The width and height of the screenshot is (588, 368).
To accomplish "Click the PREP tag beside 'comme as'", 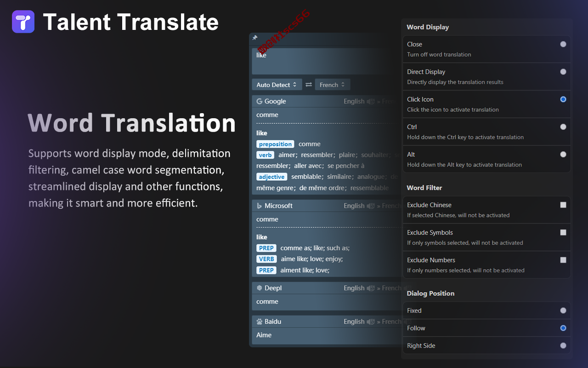I will tap(266, 248).
